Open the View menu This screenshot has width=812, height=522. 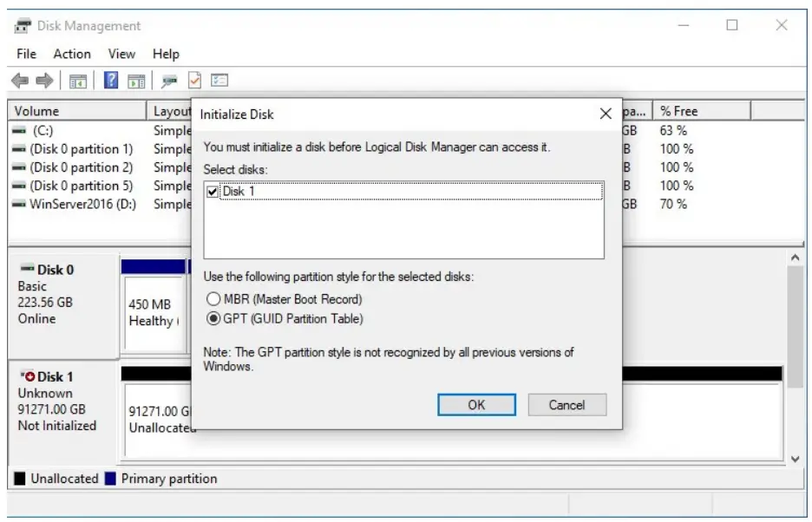(121, 54)
